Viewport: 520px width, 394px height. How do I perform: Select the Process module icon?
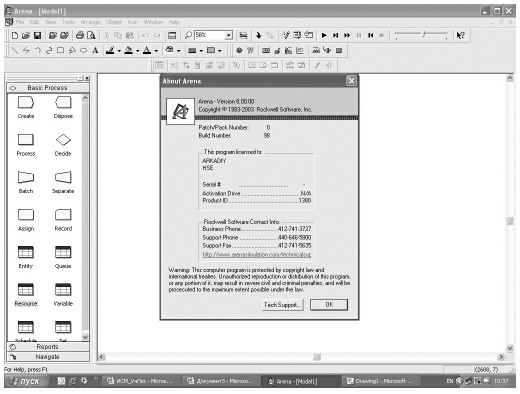coord(26,145)
